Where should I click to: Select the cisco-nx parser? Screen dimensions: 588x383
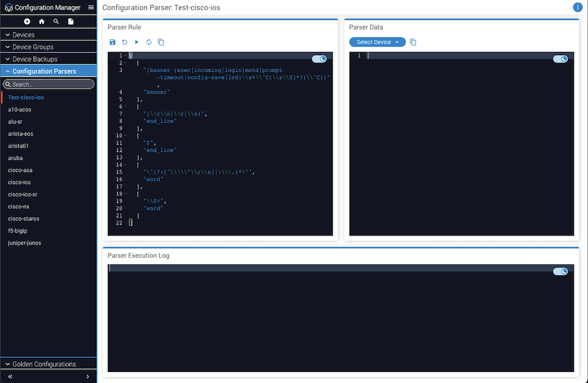[19, 206]
